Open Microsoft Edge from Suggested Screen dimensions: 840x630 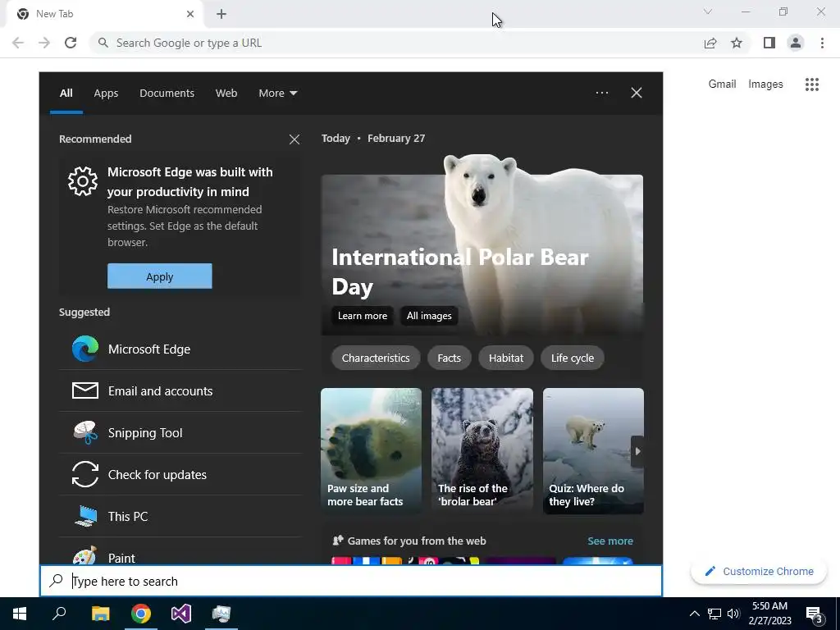pos(180,349)
